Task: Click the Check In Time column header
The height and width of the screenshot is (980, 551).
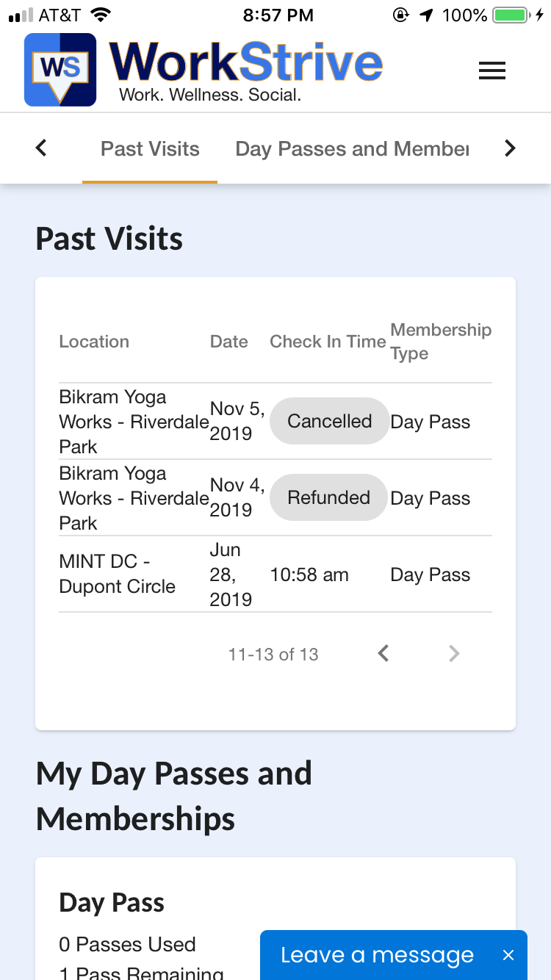Action: pyautogui.click(x=328, y=342)
